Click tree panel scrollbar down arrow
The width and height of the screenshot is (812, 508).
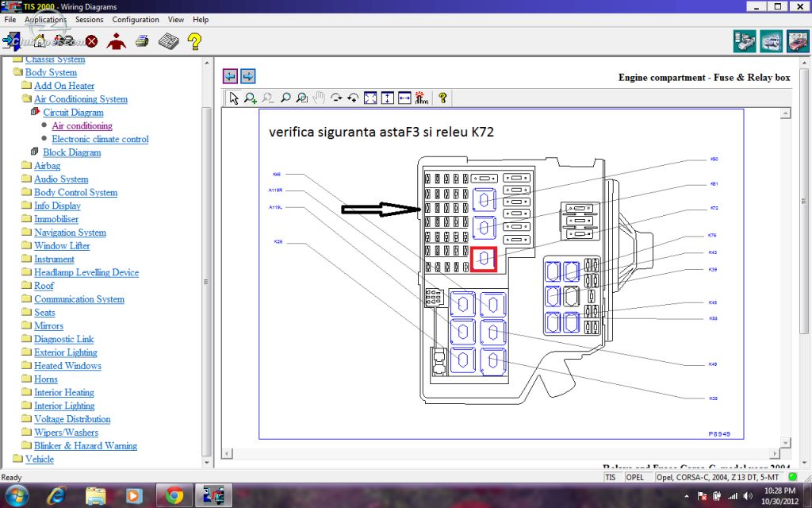click(x=207, y=462)
